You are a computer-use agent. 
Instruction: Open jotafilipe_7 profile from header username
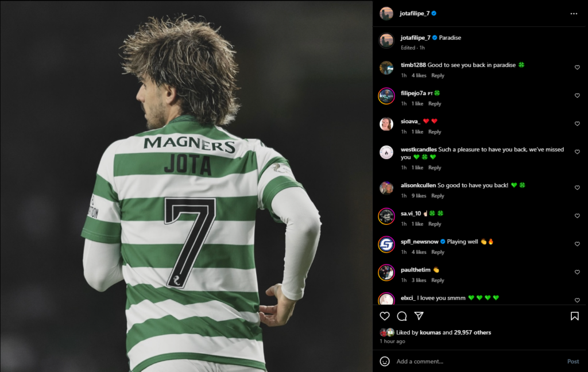click(415, 14)
